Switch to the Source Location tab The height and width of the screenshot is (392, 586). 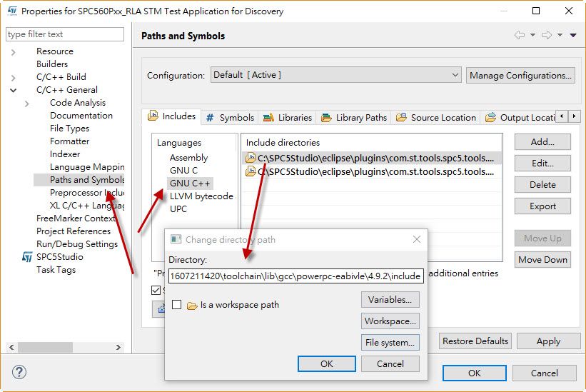(x=436, y=117)
